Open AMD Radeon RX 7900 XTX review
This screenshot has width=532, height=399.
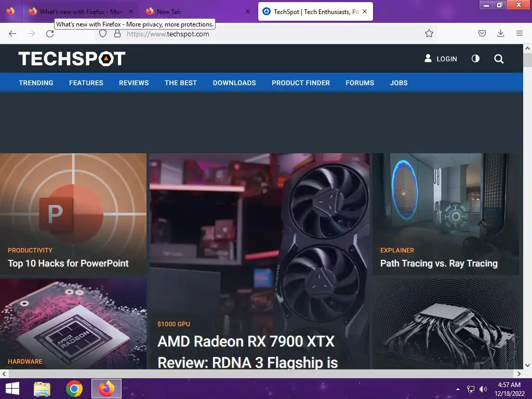[248, 352]
